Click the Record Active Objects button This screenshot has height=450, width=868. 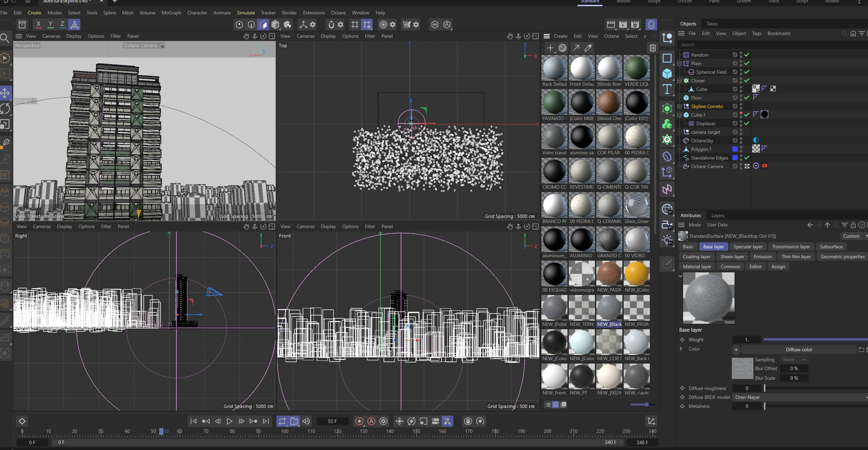point(359,421)
